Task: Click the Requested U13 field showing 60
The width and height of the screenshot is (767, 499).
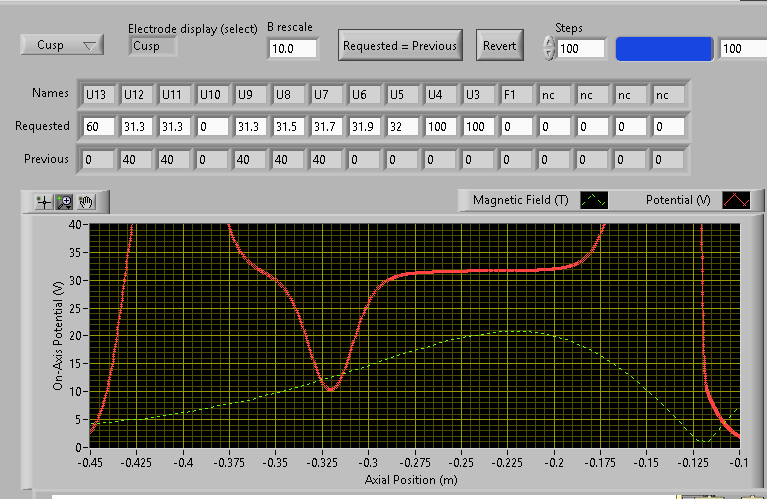Action: click(98, 127)
